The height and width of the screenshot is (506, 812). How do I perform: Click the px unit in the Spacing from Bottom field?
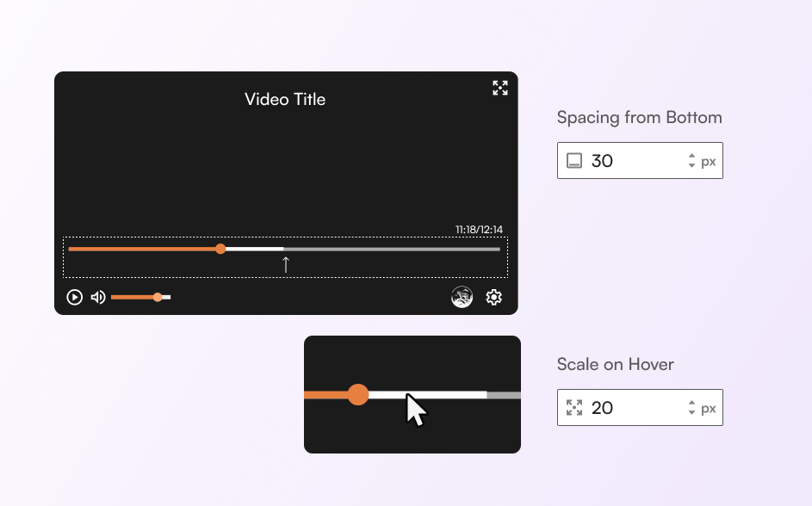point(709,162)
